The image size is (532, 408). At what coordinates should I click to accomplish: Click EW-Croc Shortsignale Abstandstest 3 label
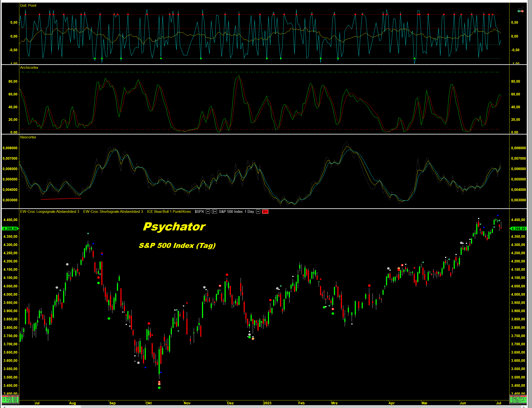(113, 211)
